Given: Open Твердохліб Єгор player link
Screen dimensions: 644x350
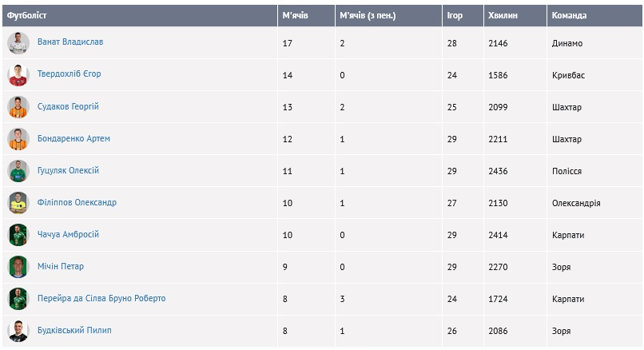Looking at the screenshot, I should (69, 74).
